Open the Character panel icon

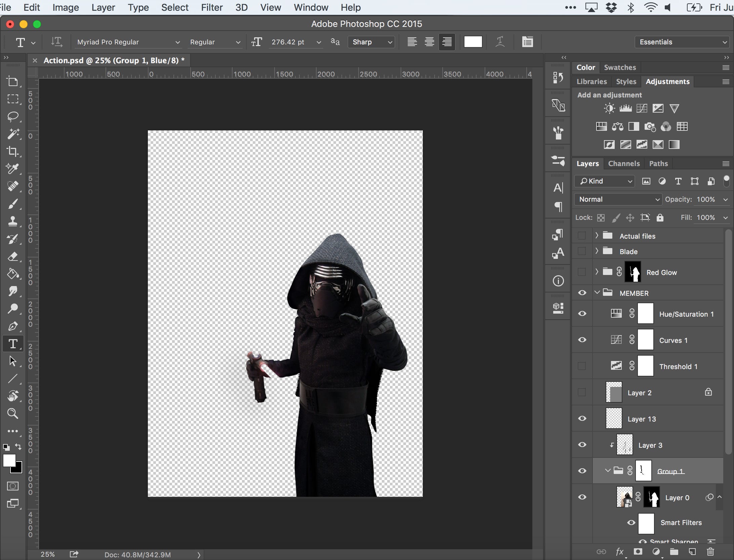point(558,188)
